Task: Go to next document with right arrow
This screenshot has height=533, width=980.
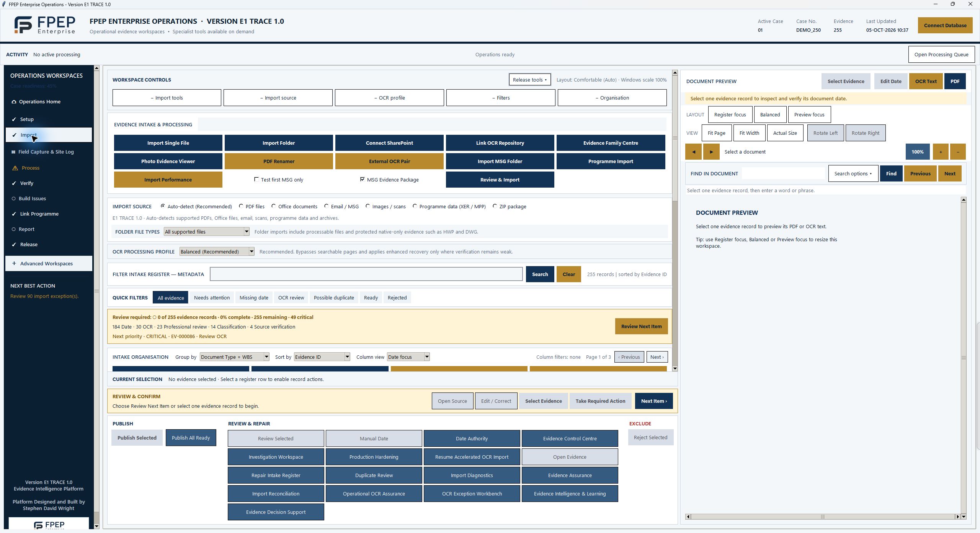Action: pos(711,152)
